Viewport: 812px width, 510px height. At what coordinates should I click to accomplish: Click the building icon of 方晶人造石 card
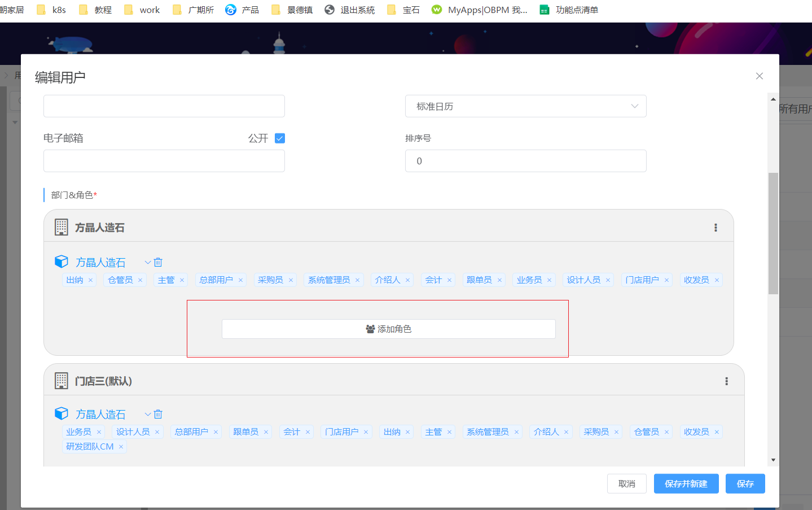coord(62,227)
